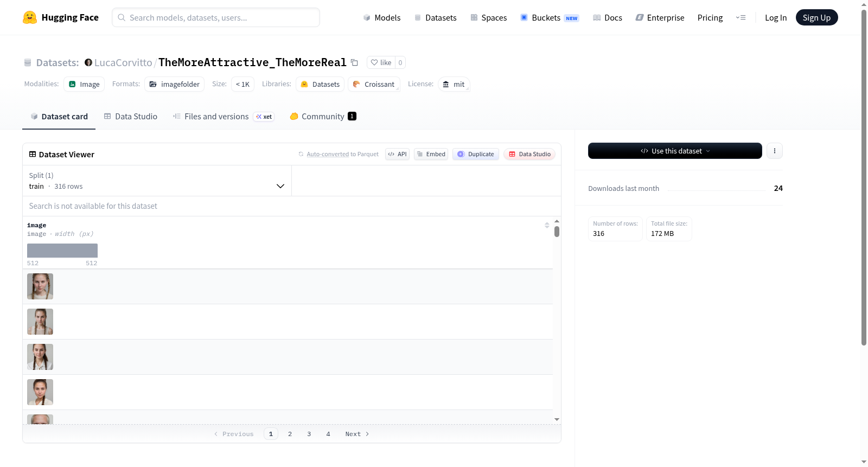The height and width of the screenshot is (467, 868).
Task: Open the API button in viewer
Action: coord(397,154)
